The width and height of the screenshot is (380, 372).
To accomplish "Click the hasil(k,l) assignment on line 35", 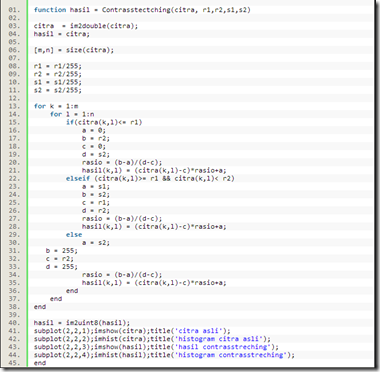I will coord(154,282).
